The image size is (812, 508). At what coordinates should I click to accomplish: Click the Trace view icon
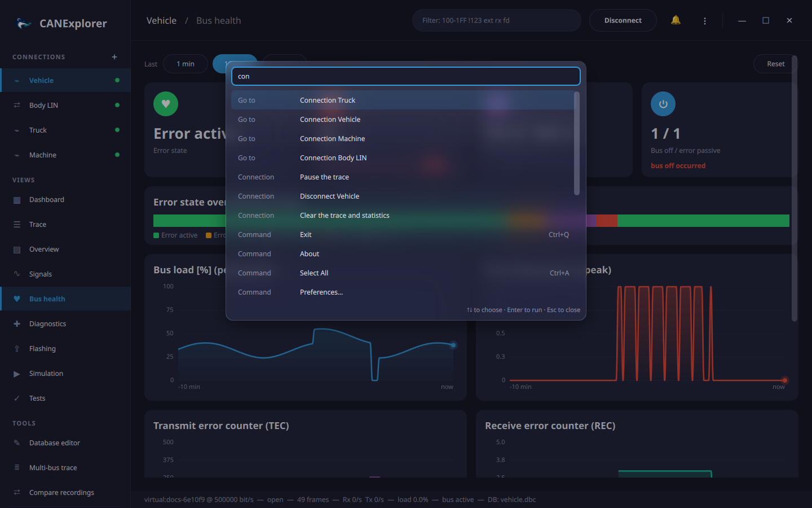click(17, 225)
